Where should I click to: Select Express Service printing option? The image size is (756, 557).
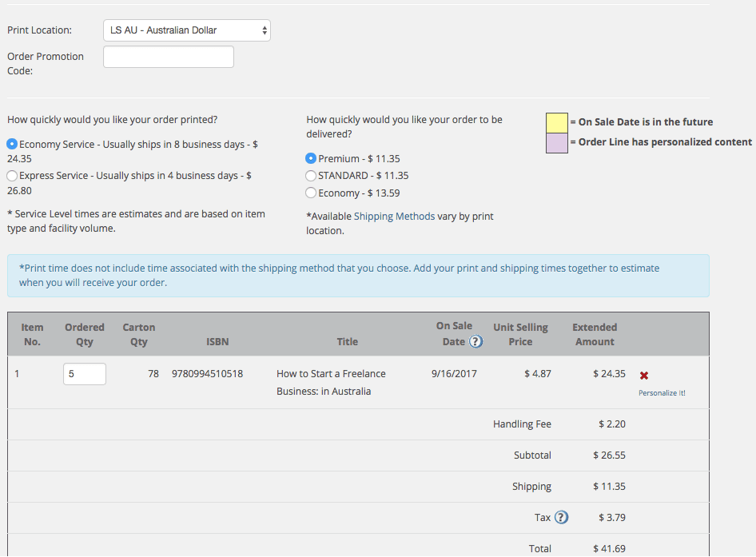coord(12,175)
